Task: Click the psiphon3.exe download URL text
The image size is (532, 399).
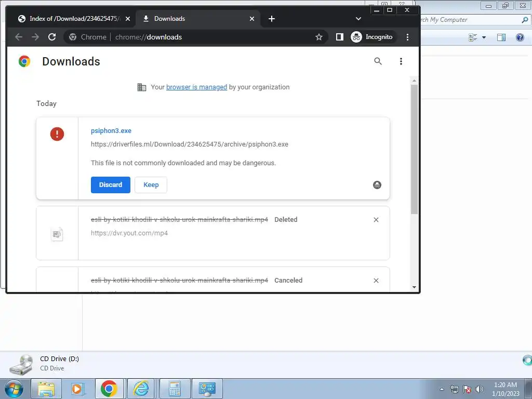Action: point(190,144)
